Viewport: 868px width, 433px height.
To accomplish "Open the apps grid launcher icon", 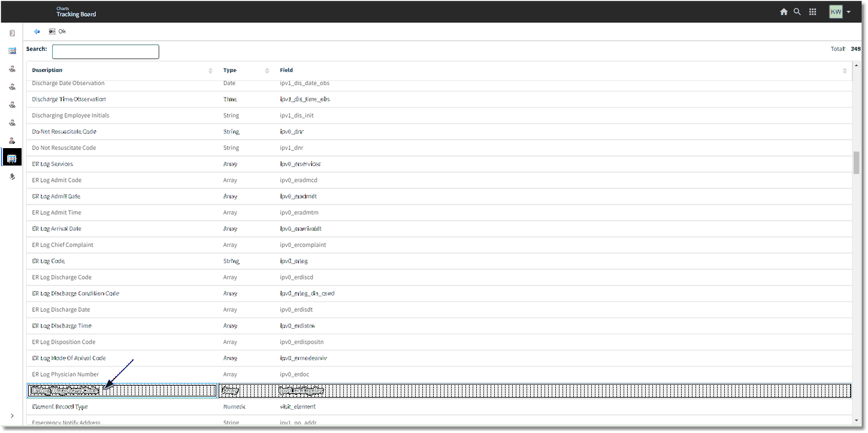I will tap(813, 11).
